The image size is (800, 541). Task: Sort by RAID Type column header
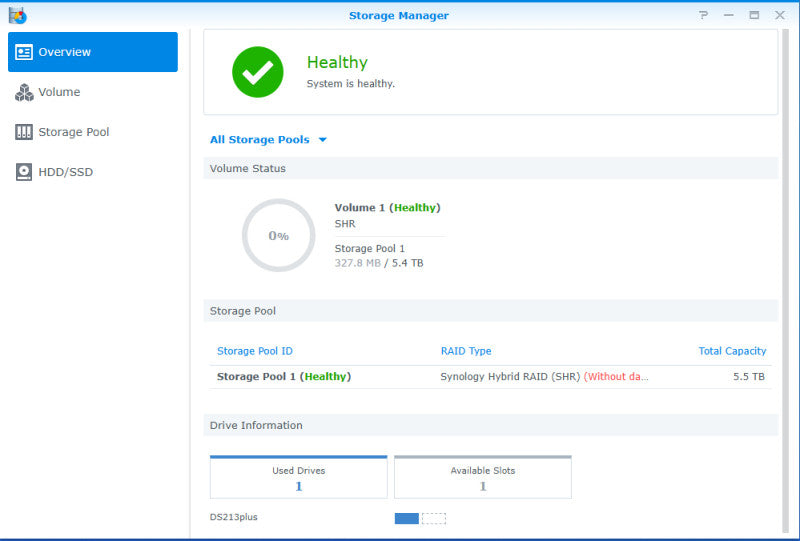tap(466, 351)
